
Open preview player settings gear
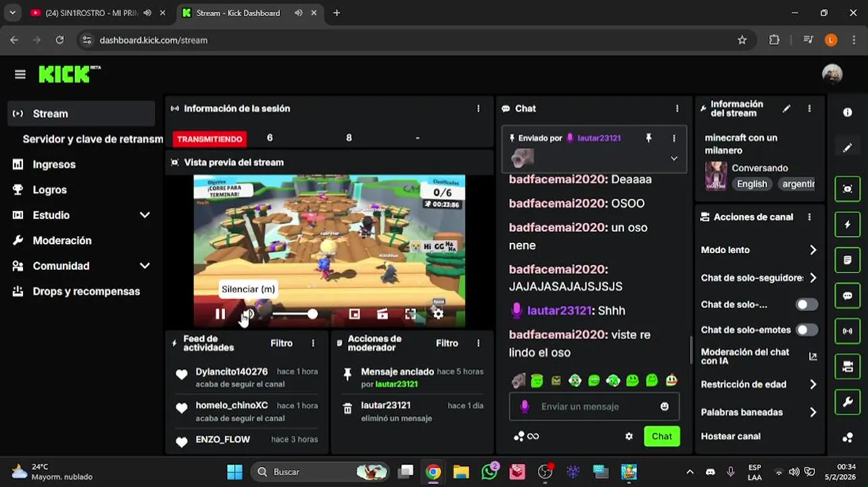(438, 314)
